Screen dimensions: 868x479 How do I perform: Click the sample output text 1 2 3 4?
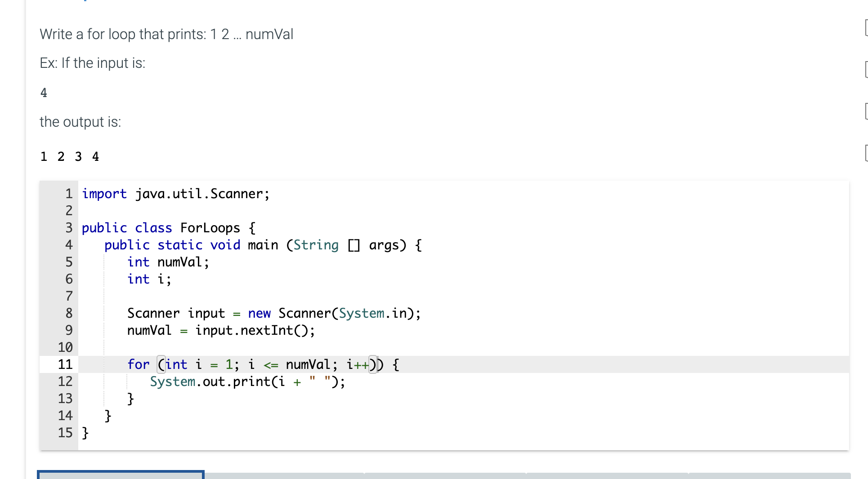70,156
